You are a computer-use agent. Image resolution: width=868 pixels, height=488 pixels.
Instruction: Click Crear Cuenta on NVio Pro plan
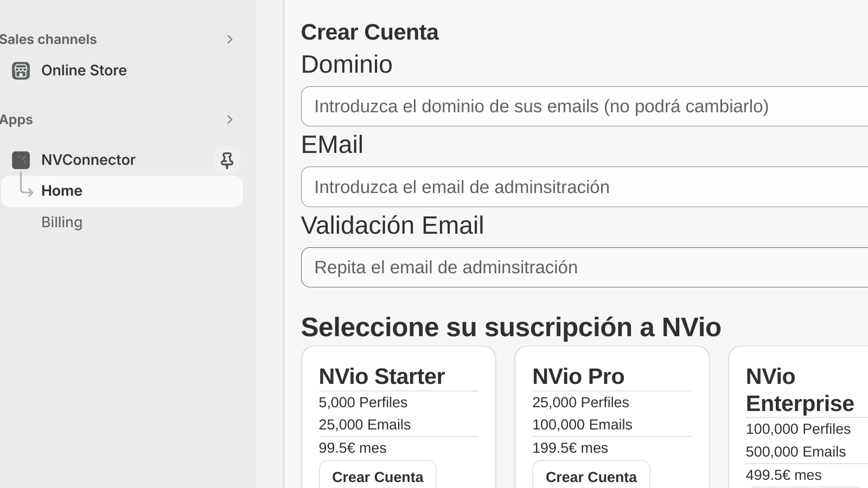591,477
